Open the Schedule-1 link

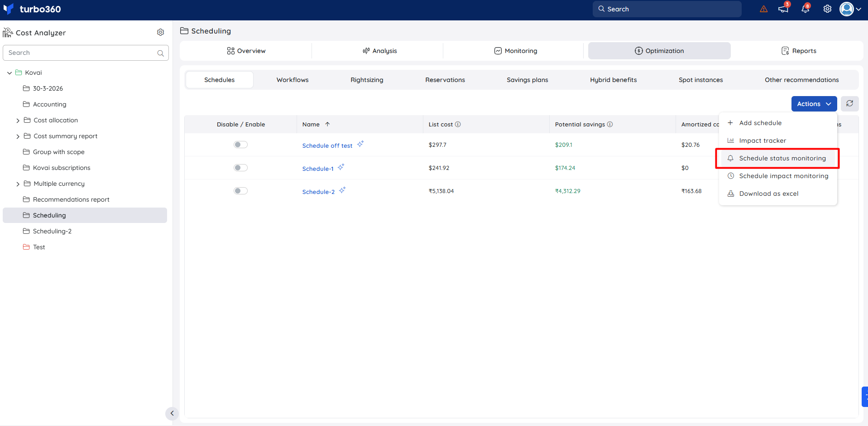[318, 169]
